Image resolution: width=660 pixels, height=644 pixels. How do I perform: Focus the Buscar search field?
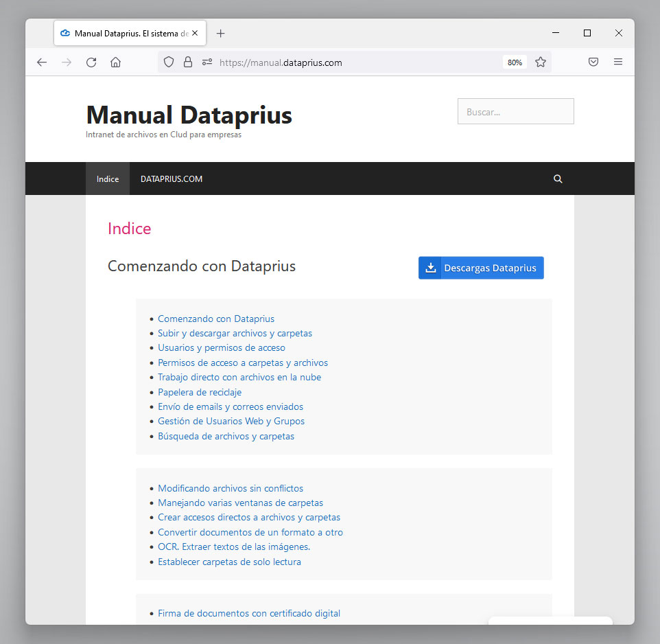pyautogui.click(x=516, y=111)
